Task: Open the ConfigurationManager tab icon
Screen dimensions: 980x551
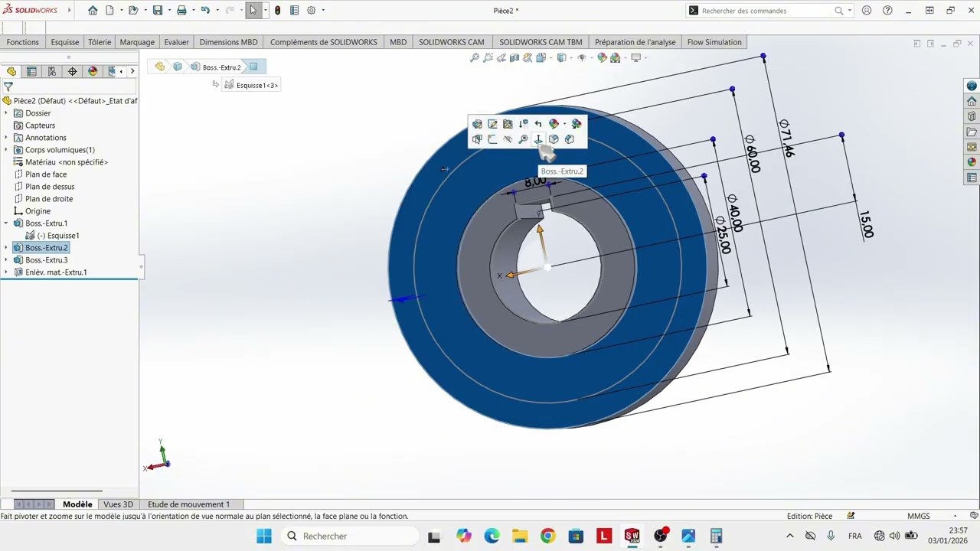Action: pyautogui.click(x=52, y=71)
